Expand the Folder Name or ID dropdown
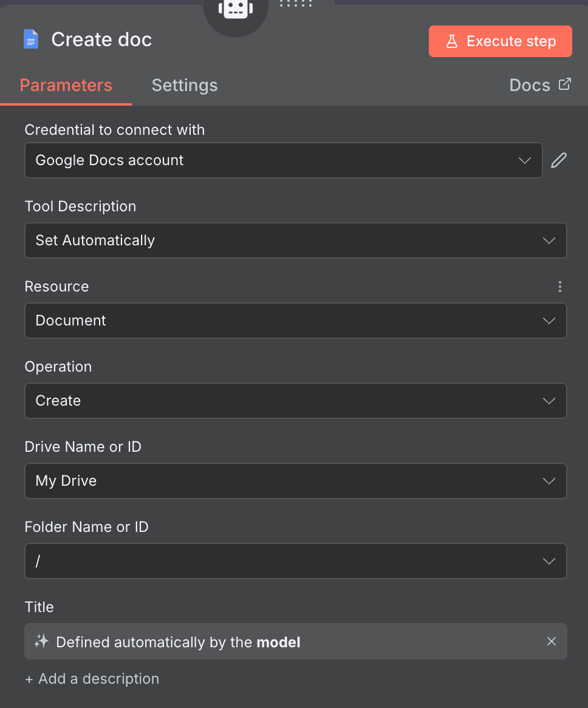Screen dimensions: 588x708 tap(295, 561)
